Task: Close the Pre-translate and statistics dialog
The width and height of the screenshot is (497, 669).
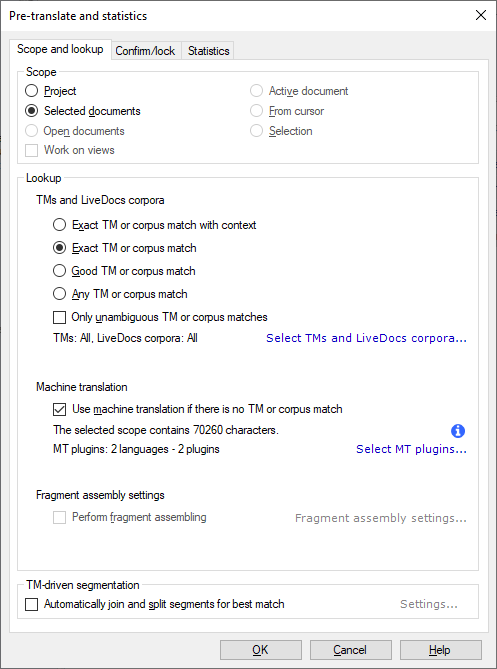Action: pyautogui.click(x=481, y=15)
